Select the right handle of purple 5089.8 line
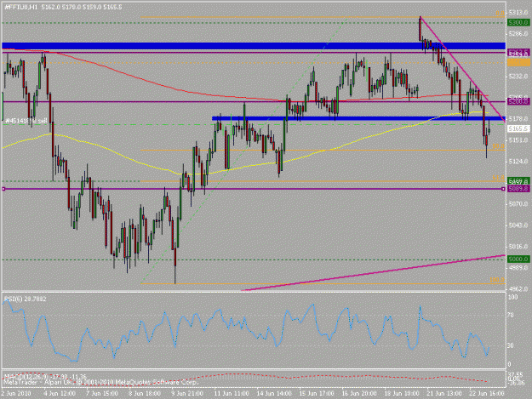The height and width of the screenshot is (399, 532). click(x=504, y=189)
